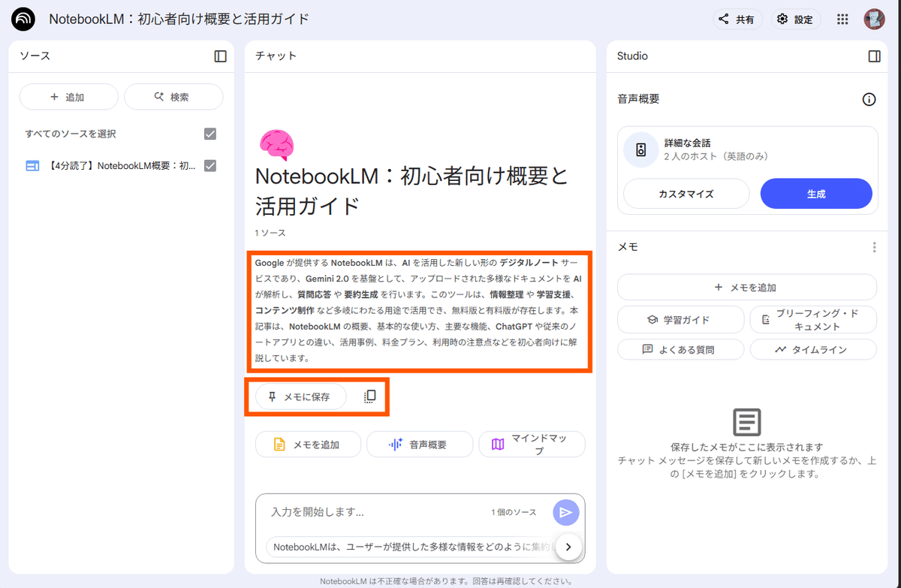
Task: Collapse the ソース panel with its panel icon
Action: [x=220, y=56]
